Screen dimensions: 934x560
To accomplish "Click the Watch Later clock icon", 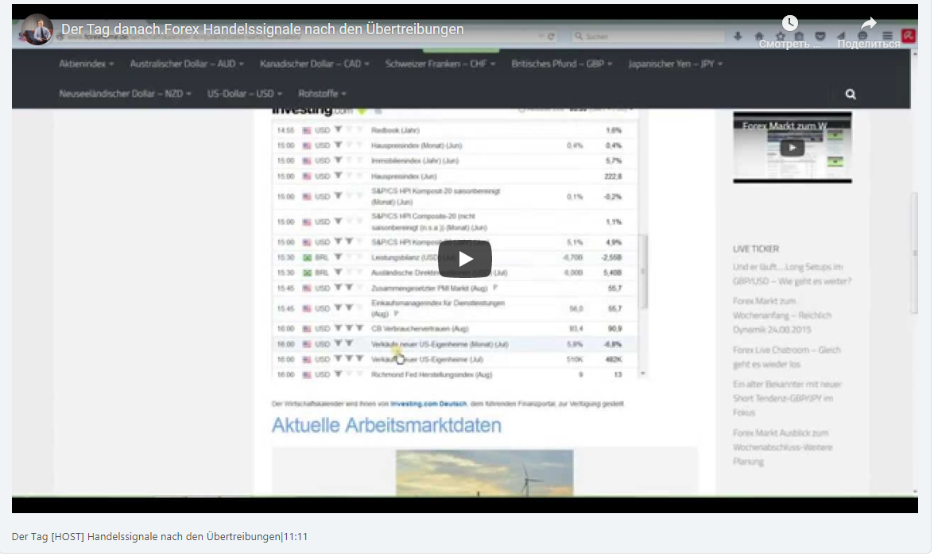I will point(789,24).
